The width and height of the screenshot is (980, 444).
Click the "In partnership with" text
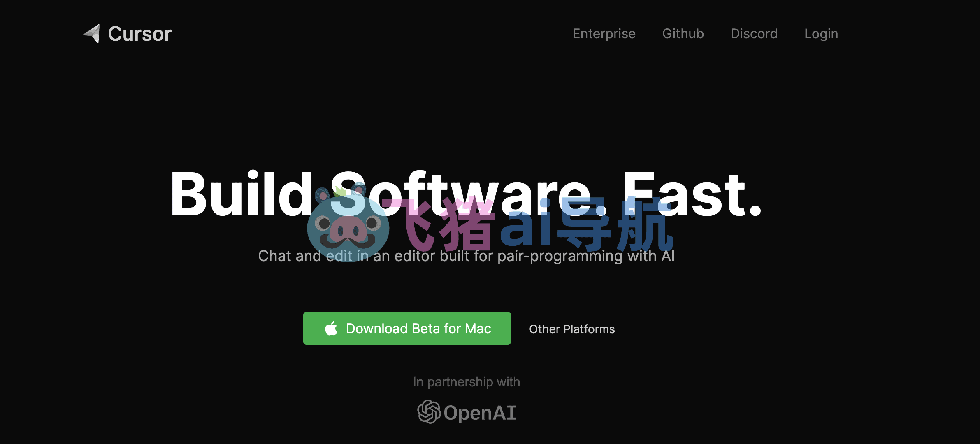pos(467,382)
